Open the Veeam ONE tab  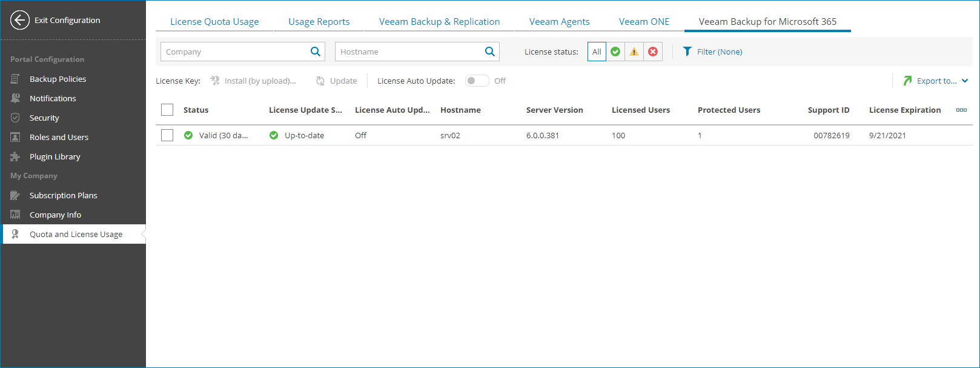coord(644,21)
